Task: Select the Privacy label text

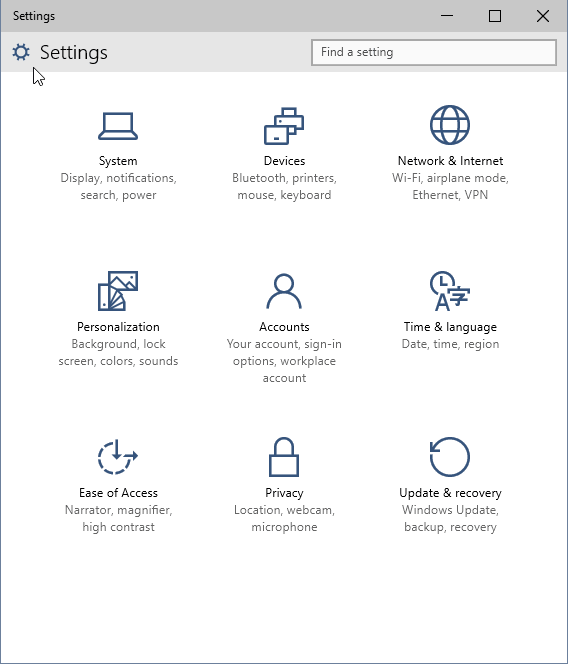Action: (284, 493)
